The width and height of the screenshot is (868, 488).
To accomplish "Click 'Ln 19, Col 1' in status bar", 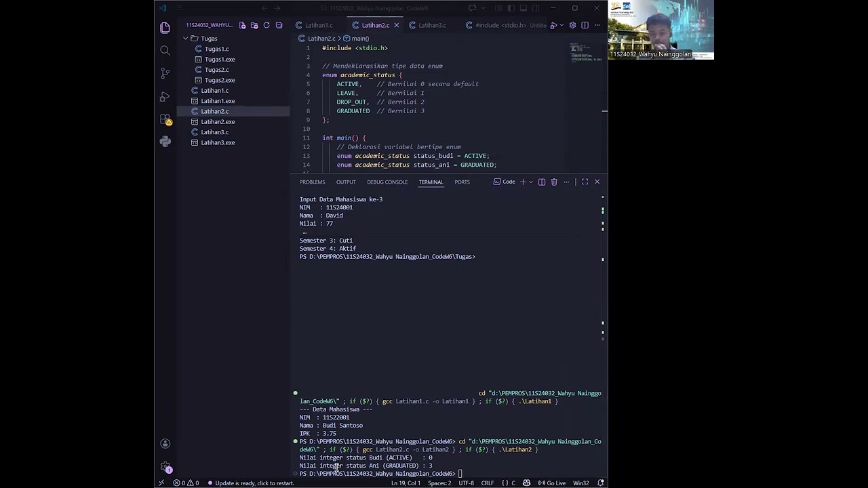I will 406,483.
